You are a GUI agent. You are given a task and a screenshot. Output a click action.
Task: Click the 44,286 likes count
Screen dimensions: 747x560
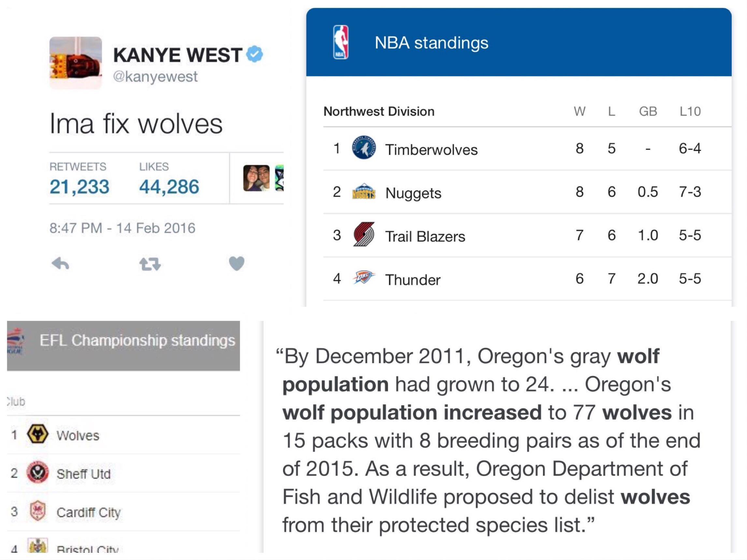(169, 186)
